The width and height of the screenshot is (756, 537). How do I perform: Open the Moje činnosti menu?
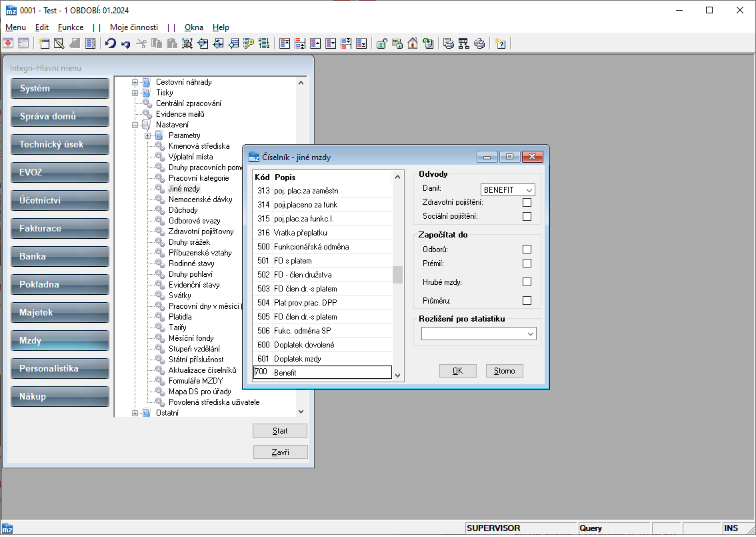click(134, 27)
